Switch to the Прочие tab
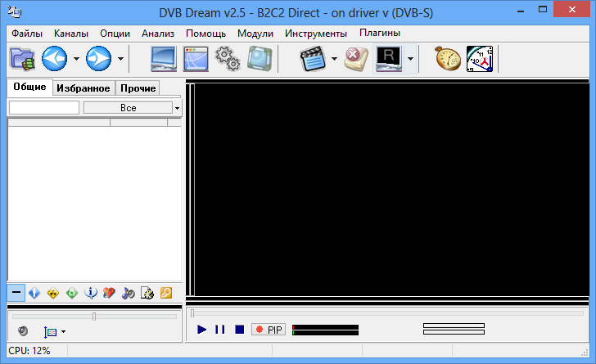The height and width of the screenshot is (364, 596). click(138, 88)
